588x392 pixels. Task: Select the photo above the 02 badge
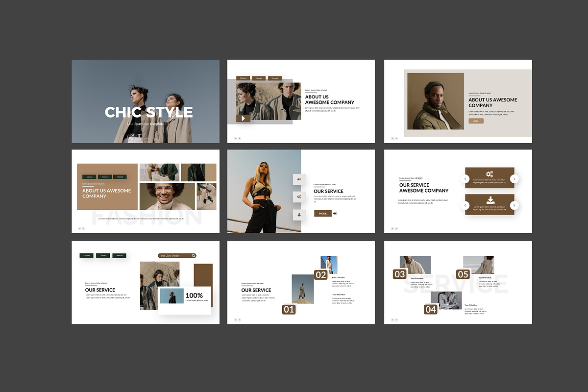click(x=329, y=265)
